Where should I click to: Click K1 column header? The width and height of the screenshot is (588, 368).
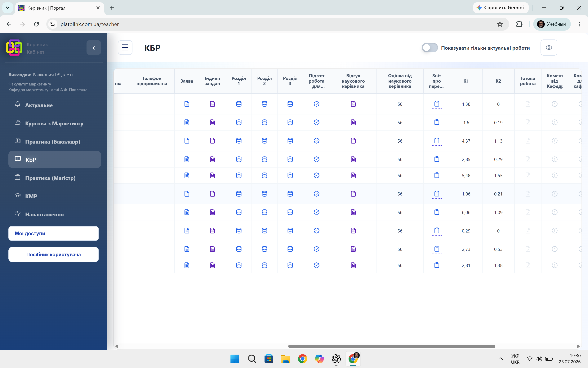click(x=466, y=81)
